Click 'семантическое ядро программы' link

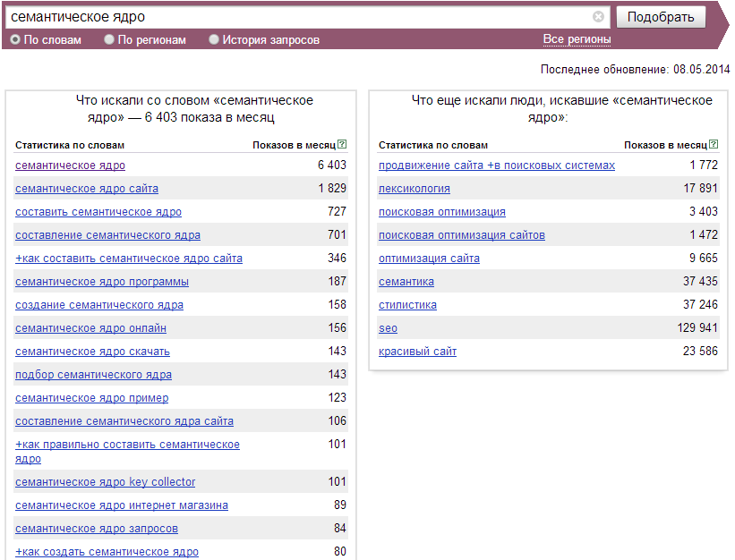click(x=102, y=282)
